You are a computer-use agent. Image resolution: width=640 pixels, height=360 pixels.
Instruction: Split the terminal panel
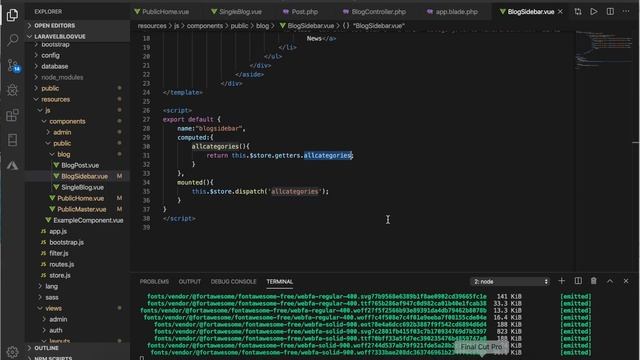[x=578, y=281]
